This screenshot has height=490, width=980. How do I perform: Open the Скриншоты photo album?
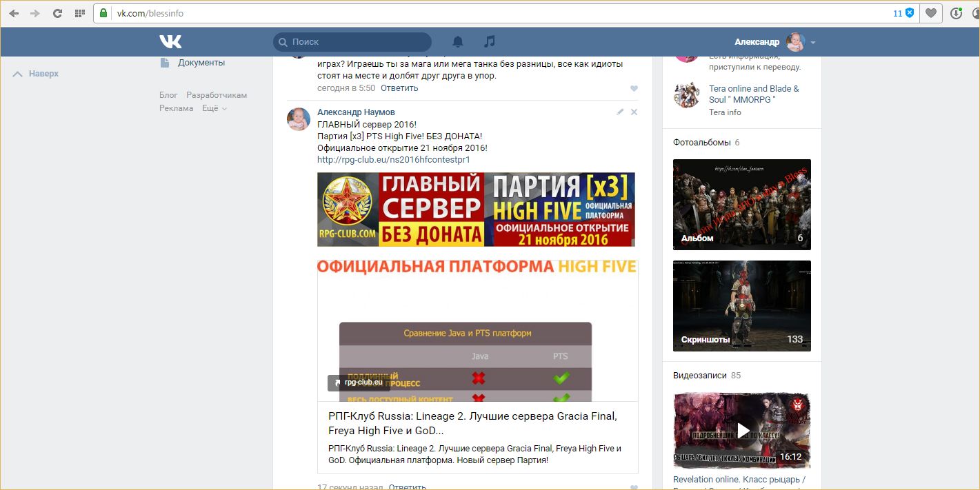(741, 306)
